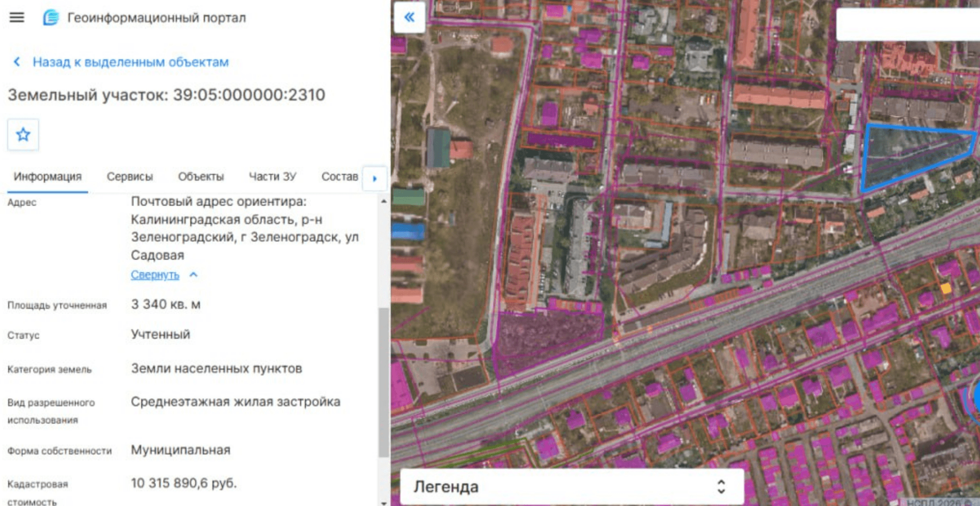980x506 pixels.
Task: Go back via Назад к выделенным объектам
Action: point(131,62)
